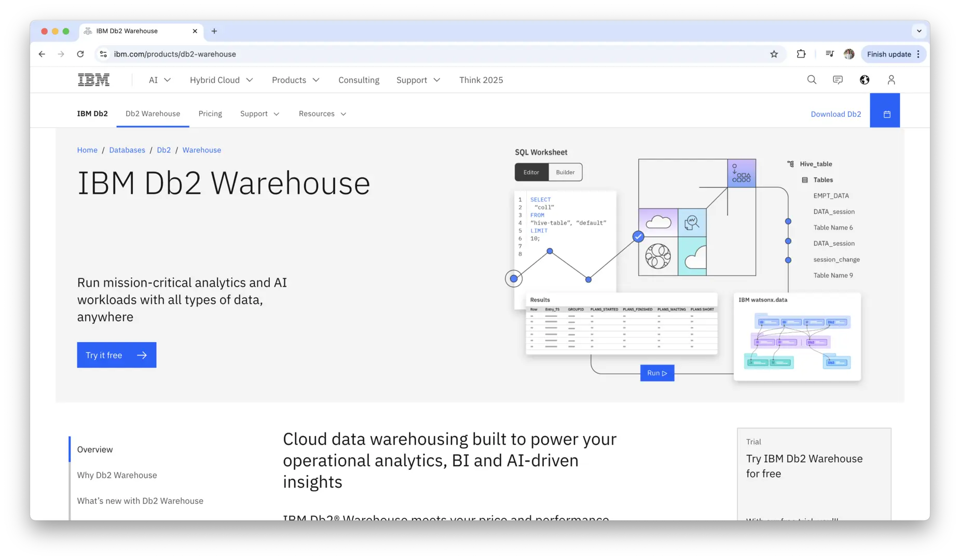Image resolution: width=960 pixels, height=560 pixels.
Task: Jump to Why Db2 Warehouse section
Action: (117, 475)
